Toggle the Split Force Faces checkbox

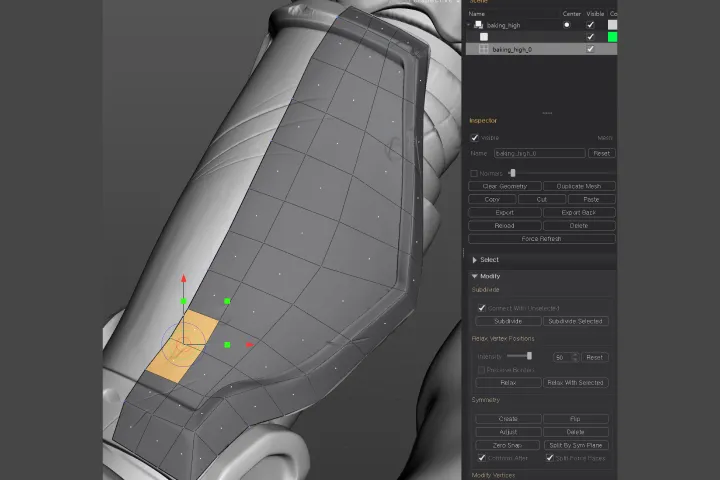[549, 458]
